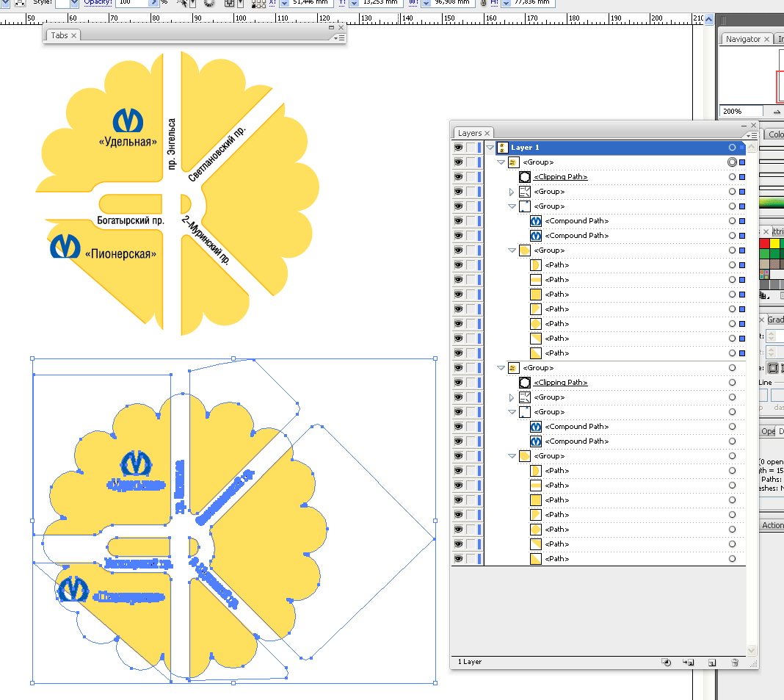784x700 pixels.
Task: Click the constrain proportions link icon before H field
Action: [x=484, y=2]
